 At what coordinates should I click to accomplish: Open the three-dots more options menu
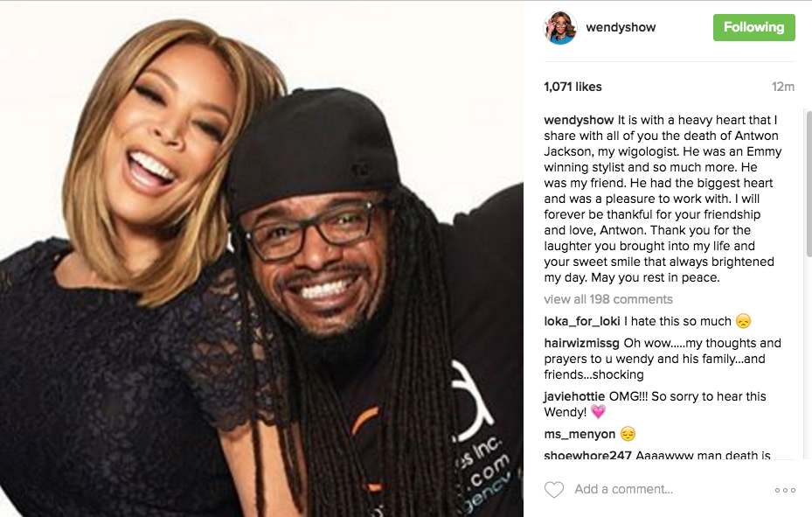click(x=785, y=490)
